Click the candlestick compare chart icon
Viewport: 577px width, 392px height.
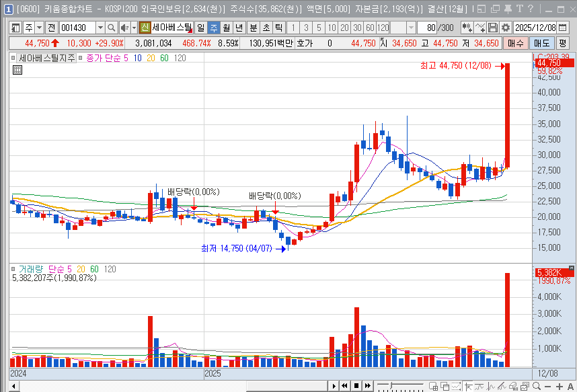467,28
